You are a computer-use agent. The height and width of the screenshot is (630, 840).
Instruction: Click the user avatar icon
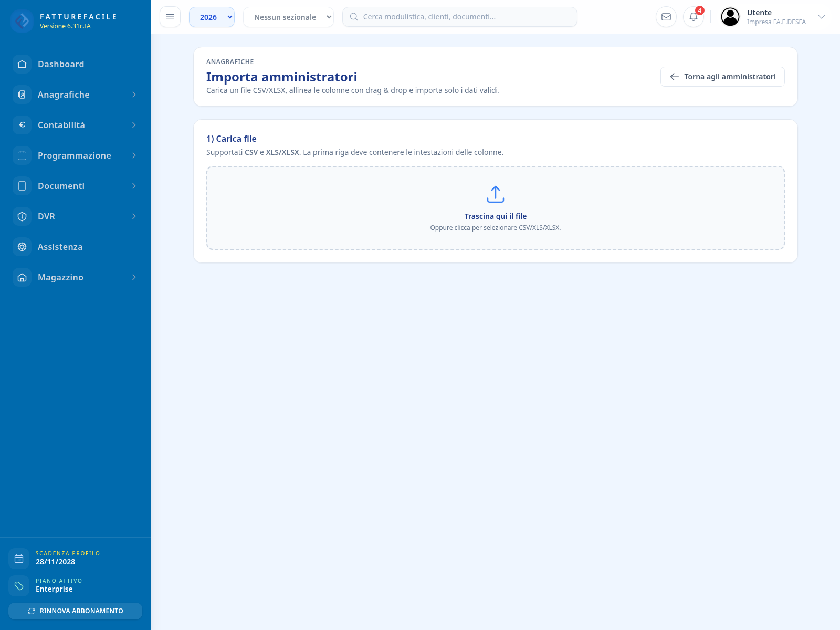730,17
